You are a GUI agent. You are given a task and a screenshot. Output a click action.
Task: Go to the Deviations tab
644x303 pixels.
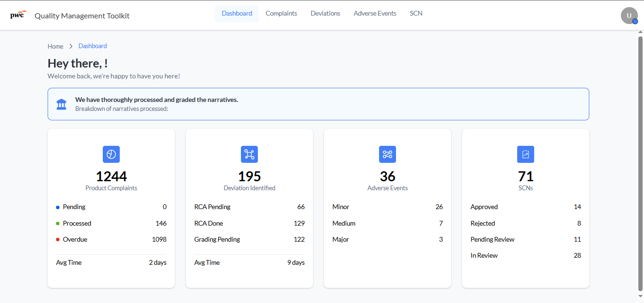[325, 14]
